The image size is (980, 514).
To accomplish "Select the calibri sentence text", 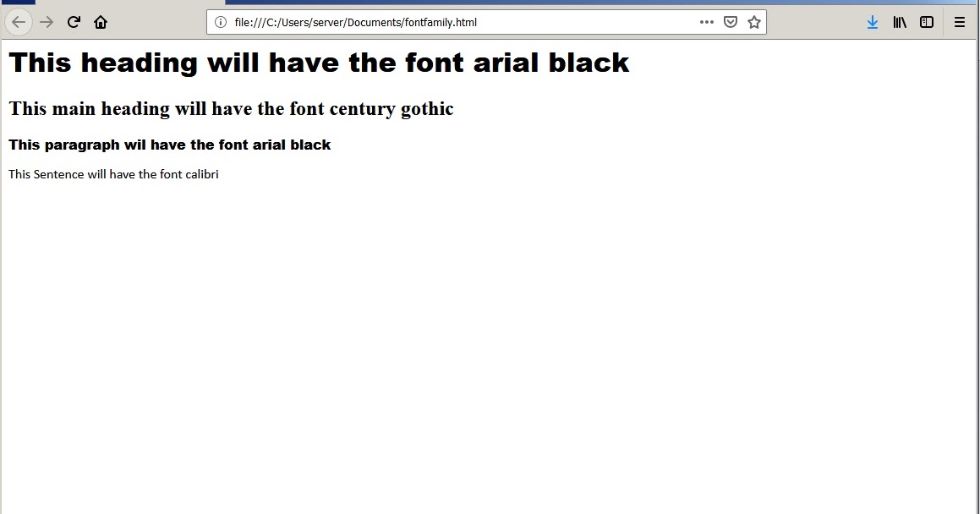I will [113, 174].
